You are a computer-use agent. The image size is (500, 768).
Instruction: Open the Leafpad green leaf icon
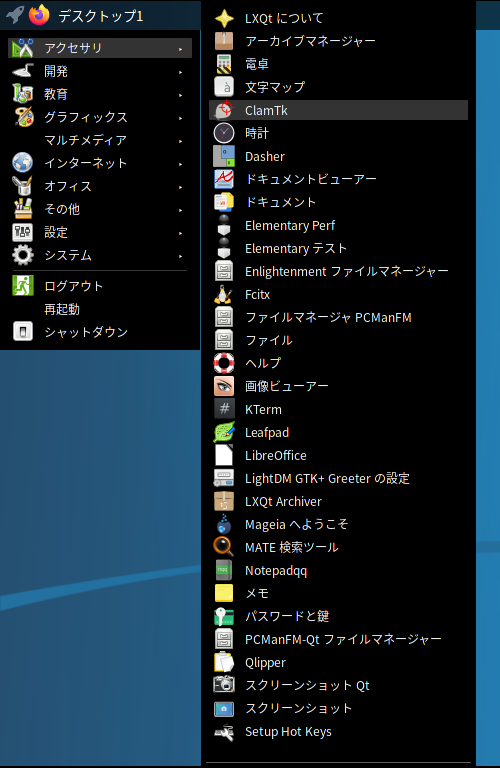click(x=224, y=432)
